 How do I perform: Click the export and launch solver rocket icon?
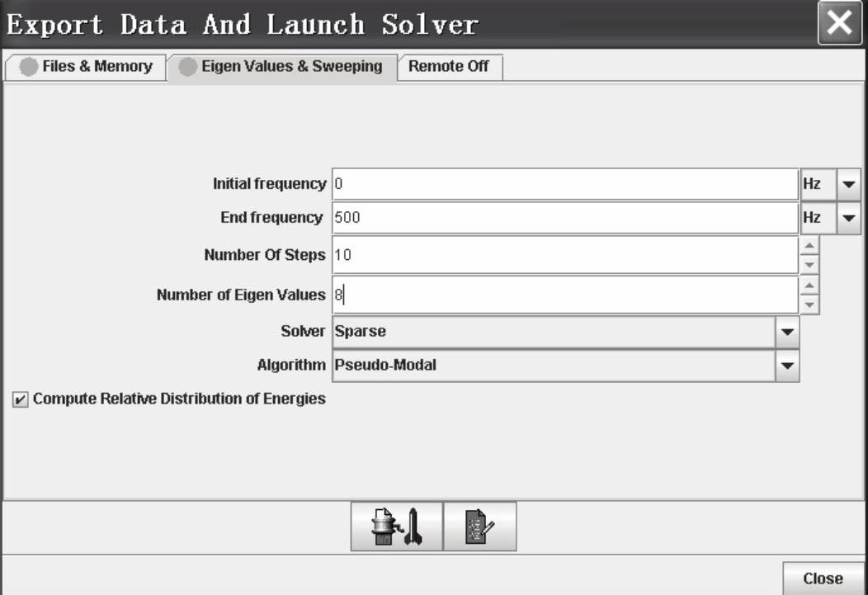click(x=397, y=527)
